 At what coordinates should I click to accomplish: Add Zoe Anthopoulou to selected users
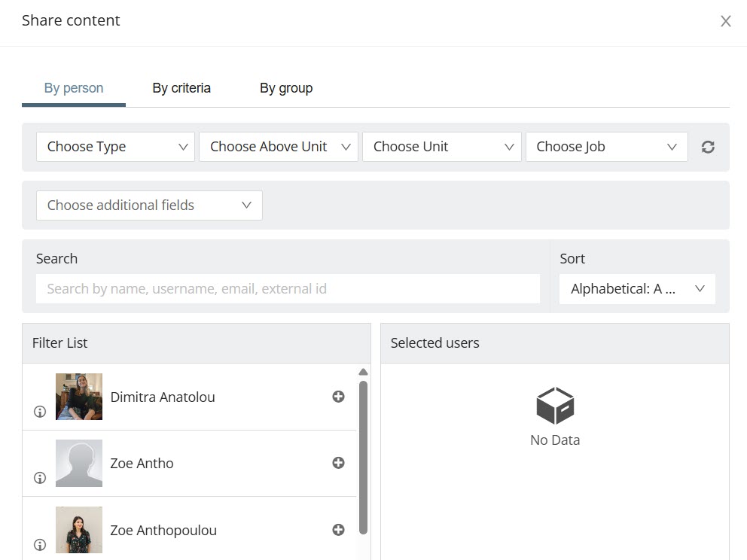[x=338, y=530]
